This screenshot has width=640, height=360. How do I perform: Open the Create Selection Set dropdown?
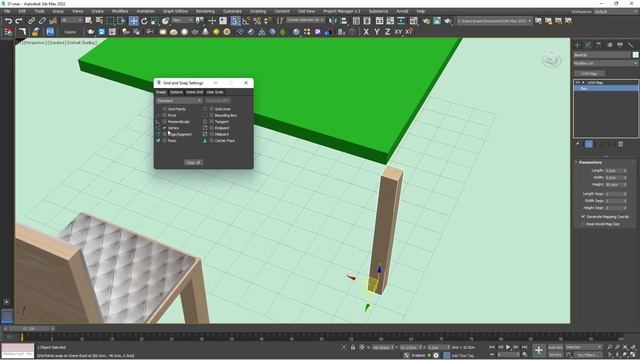[305, 20]
